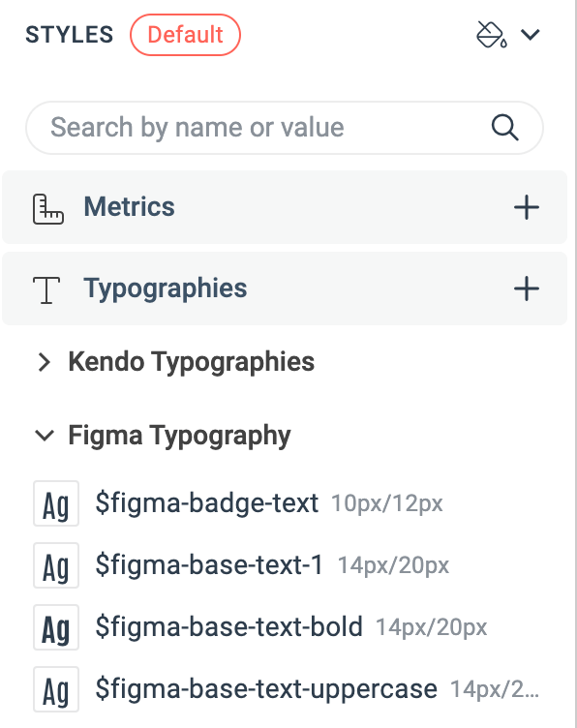Click the Ag preview for $figma-base-text-1
Image resolution: width=577 pixels, height=728 pixels.
[x=56, y=565]
